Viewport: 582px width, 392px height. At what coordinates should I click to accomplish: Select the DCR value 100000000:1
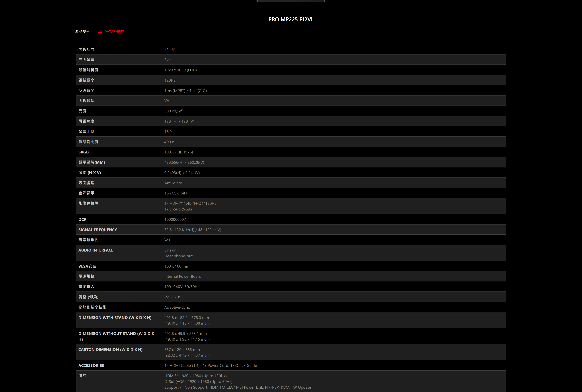pyautogui.click(x=175, y=220)
